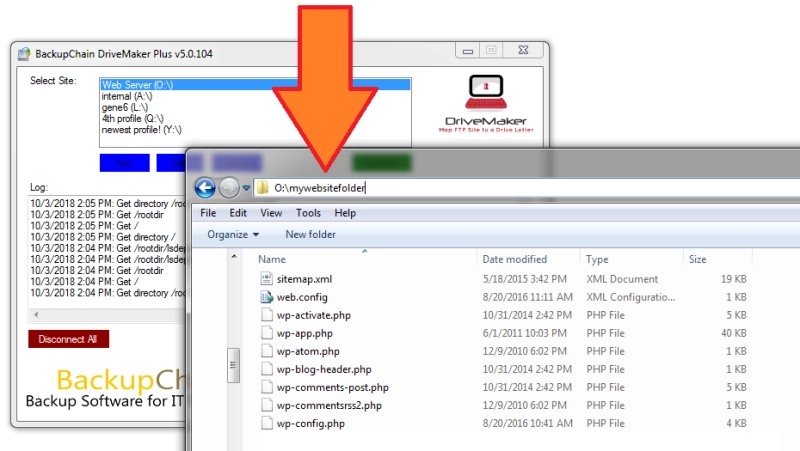Click the wp-atom.php file icon
Screen dimensions: 800x451
[x=266, y=351]
